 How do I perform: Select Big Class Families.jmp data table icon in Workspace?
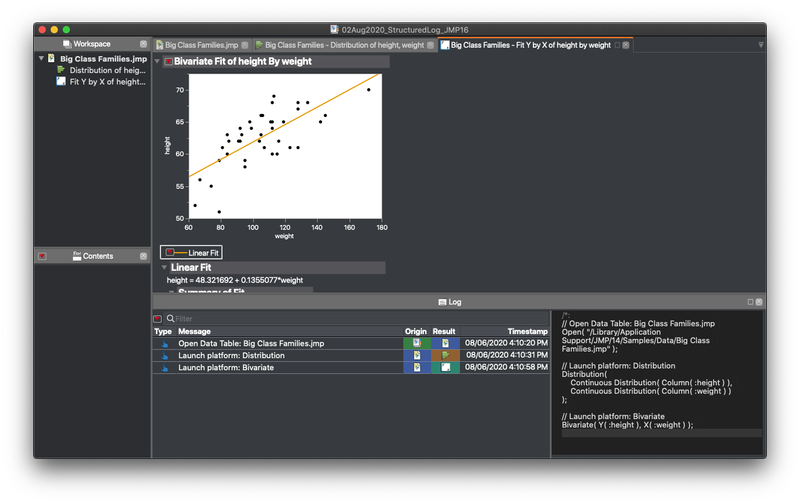52,58
